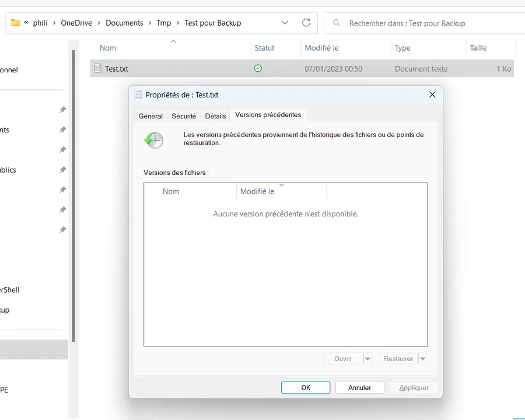The width and height of the screenshot is (525, 420).
Task: Click the previous versions clock icon
Action: tap(154, 140)
